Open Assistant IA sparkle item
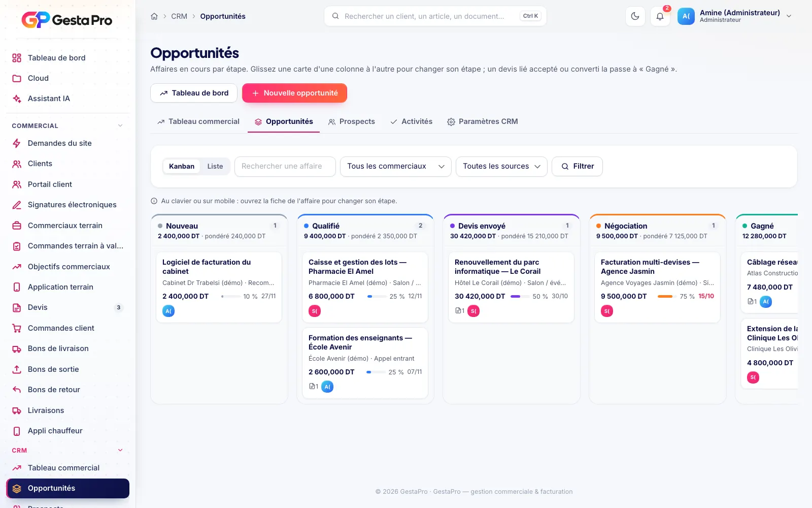 tap(67, 99)
